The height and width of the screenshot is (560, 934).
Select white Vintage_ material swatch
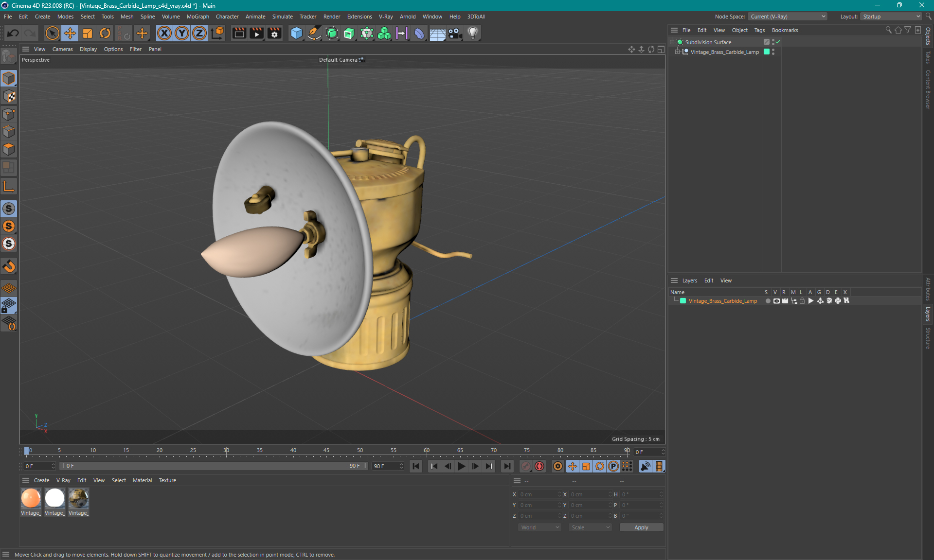pyautogui.click(x=54, y=498)
